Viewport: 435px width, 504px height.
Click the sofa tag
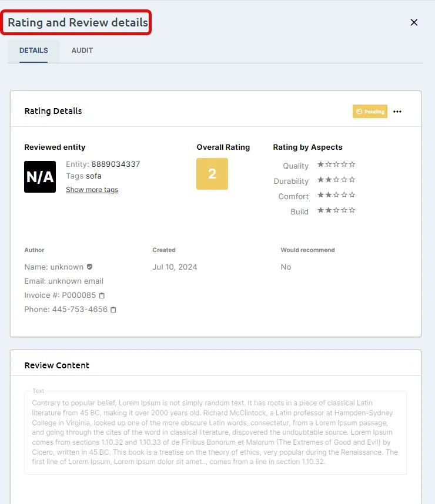pos(93,176)
